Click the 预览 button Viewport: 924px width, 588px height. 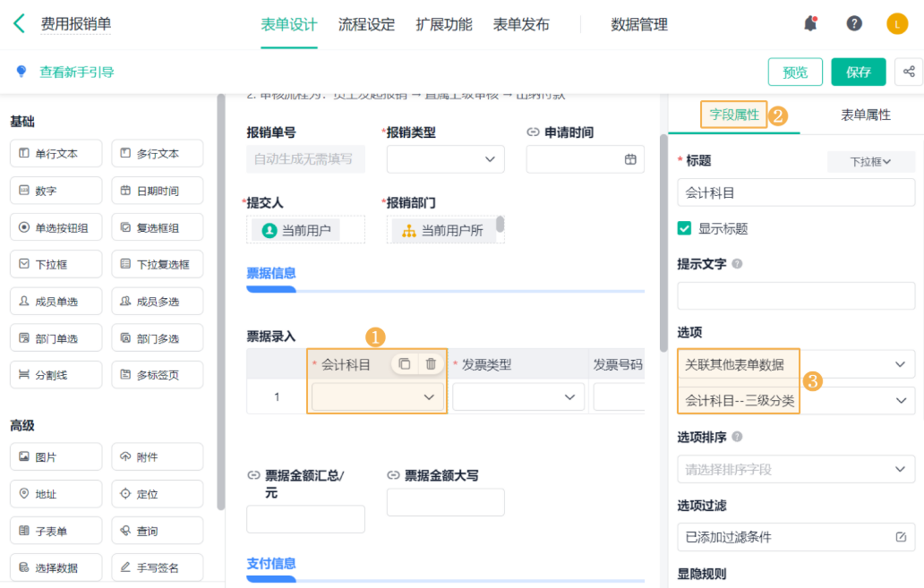click(795, 72)
